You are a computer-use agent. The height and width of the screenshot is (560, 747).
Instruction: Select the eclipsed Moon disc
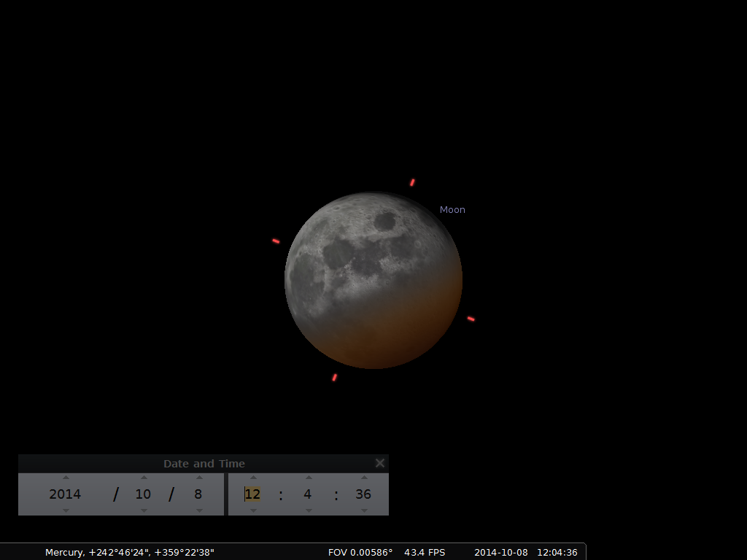pyautogui.click(x=373, y=280)
